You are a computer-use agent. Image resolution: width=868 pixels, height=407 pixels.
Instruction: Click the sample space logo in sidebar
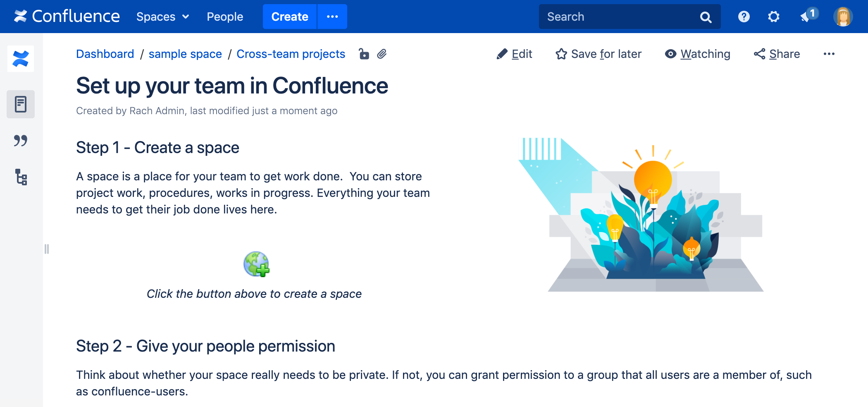click(x=21, y=59)
